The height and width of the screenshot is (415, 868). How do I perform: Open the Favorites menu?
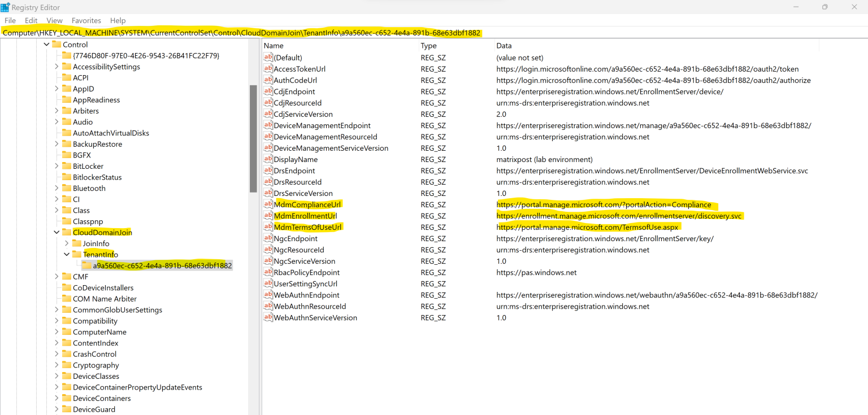tap(86, 20)
